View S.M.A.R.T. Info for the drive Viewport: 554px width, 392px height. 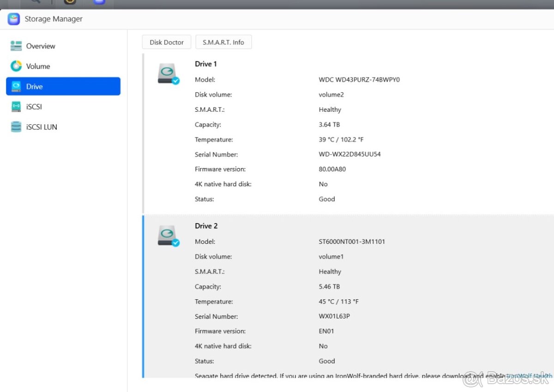pos(223,42)
